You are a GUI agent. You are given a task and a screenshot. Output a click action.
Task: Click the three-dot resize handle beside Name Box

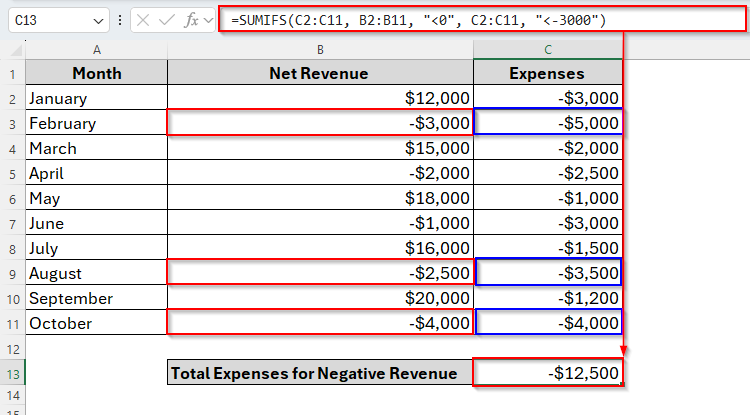point(121,20)
